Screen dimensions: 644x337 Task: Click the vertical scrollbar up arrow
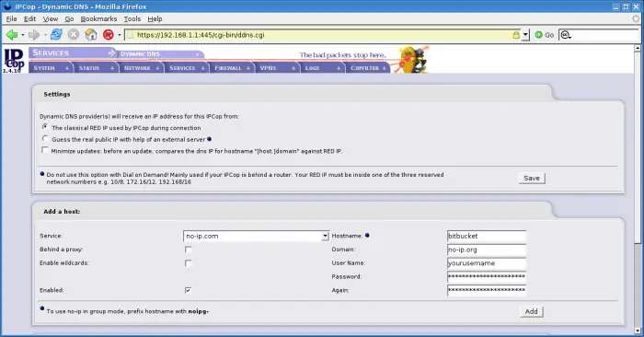pyautogui.click(x=637, y=48)
